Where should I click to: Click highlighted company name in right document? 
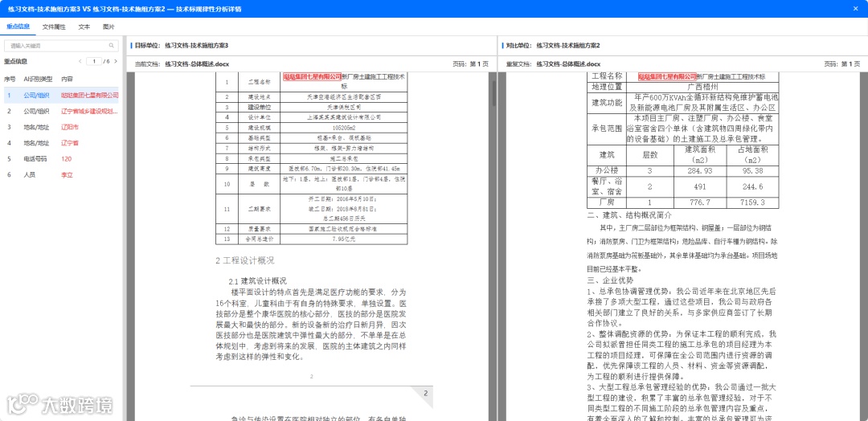(x=667, y=76)
